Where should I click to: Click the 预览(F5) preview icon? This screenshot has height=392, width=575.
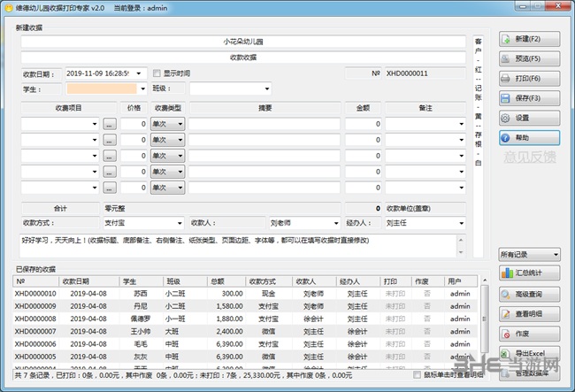(506, 58)
